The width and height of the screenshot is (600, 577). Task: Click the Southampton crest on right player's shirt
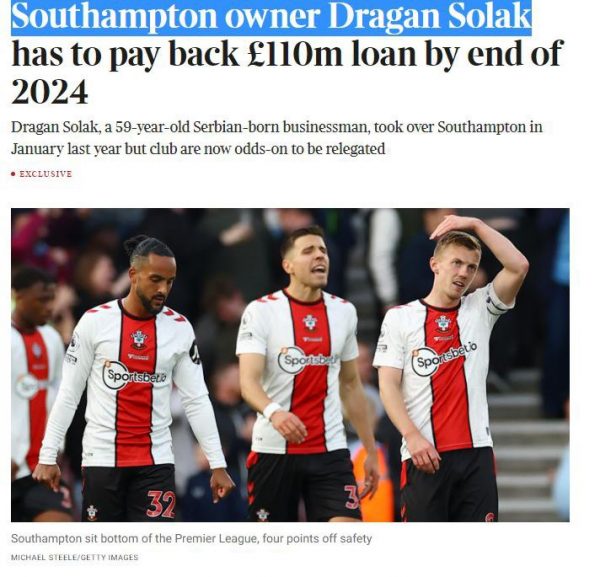[443, 323]
